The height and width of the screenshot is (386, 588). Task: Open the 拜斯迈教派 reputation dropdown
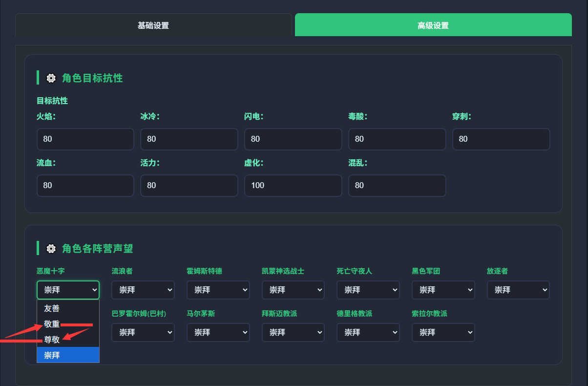[293, 332]
